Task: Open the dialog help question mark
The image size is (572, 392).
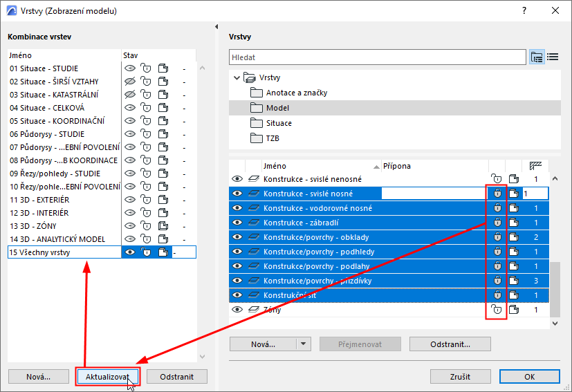Action: (x=524, y=10)
